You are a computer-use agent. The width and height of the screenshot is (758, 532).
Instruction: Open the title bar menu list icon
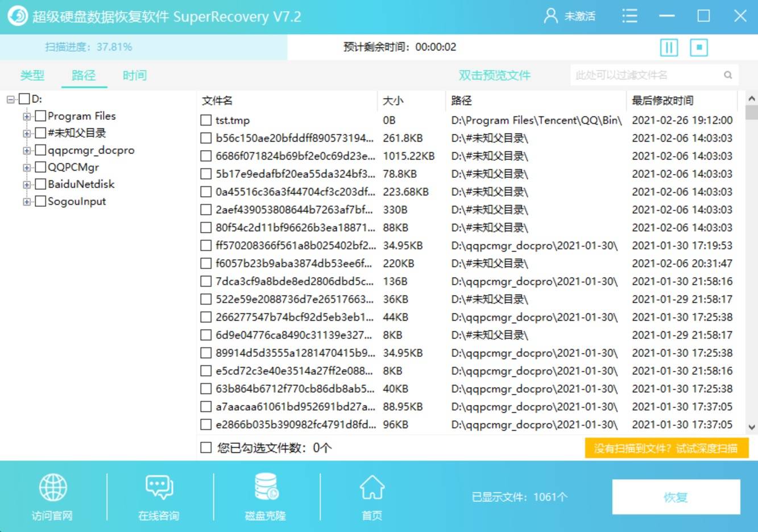coord(629,16)
